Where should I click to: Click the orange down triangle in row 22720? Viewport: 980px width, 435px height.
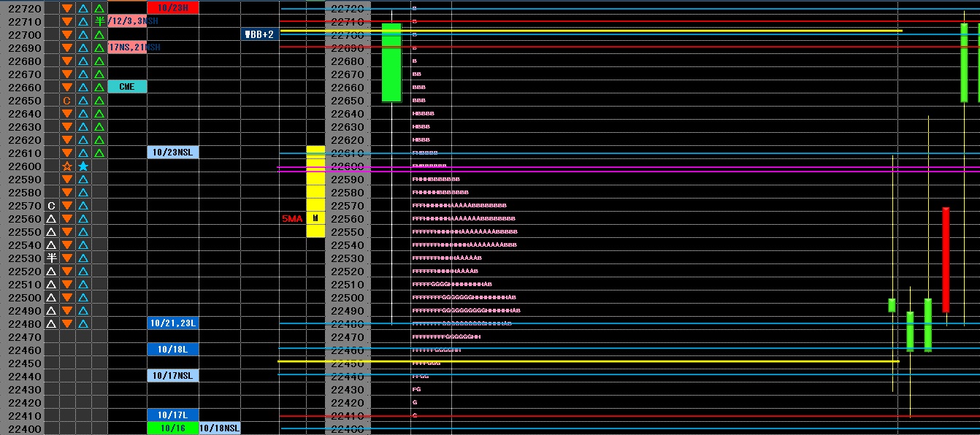click(x=67, y=9)
